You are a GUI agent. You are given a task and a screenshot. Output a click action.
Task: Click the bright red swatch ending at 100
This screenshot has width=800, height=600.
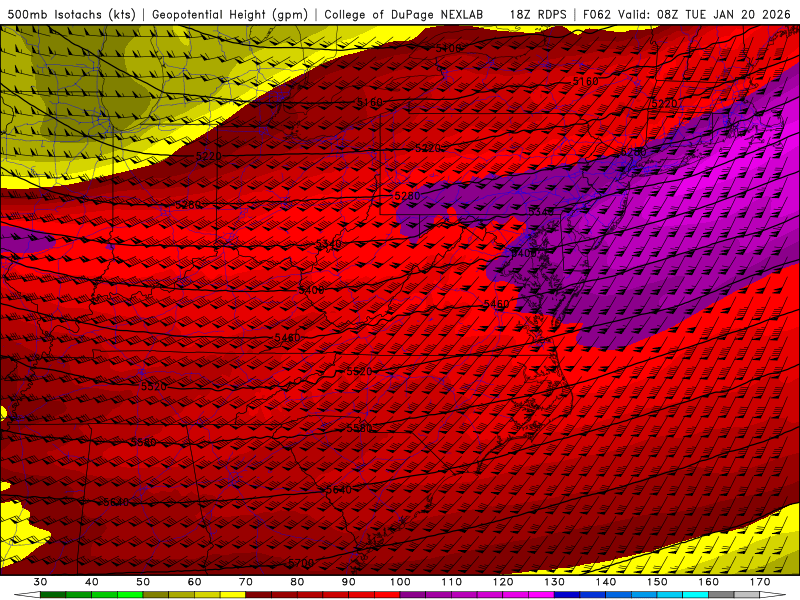pos(387,594)
